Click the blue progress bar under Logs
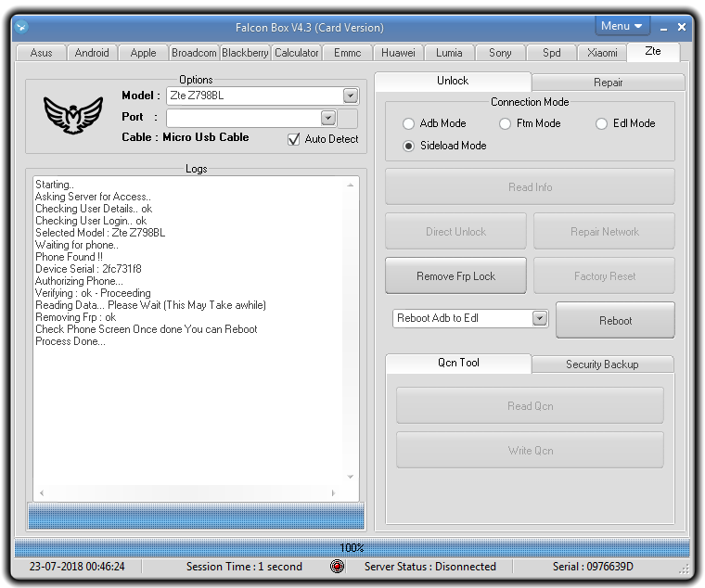Screen dimensions: 705x588 [x=197, y=516]
